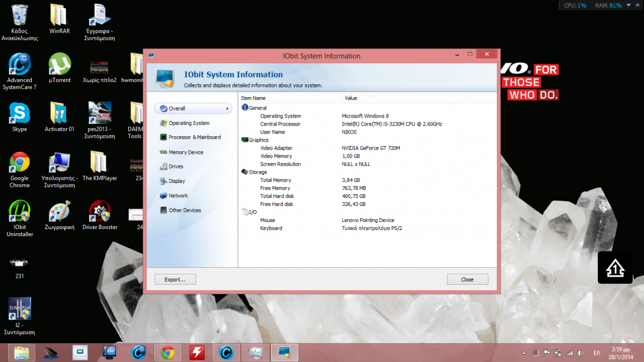
Task: Click the Export... button
Action: pyautogui.click(x=175, y=279)
